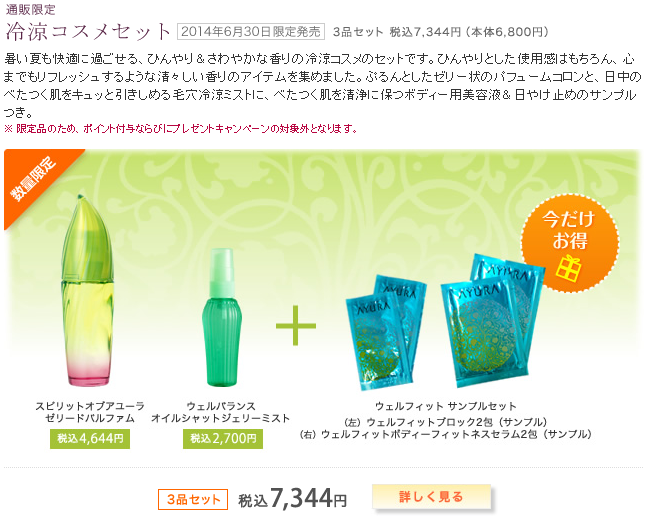Image resolution: width=646 pixels, height=517 pixels.
Task: Click the スピリットオブアユーラ ゼリードパルファム product name
Action: 90,412
